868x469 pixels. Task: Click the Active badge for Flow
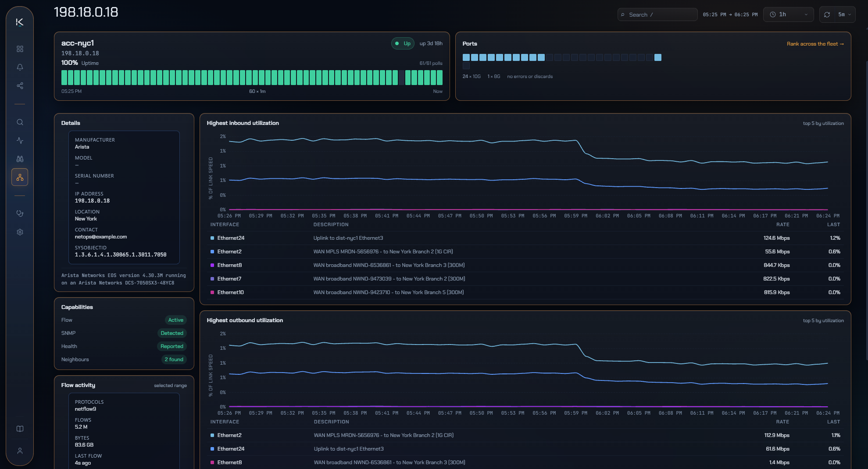coord(176,320)
